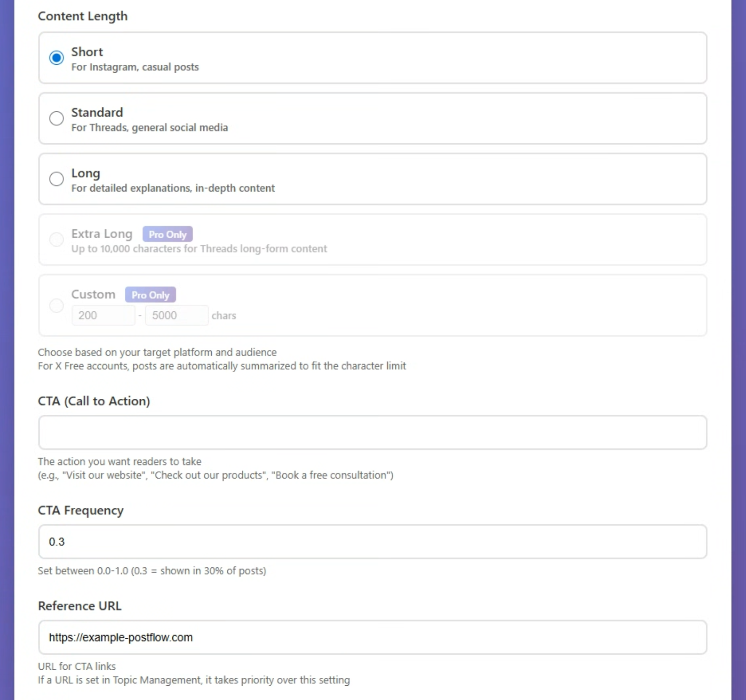
Task: Click the CTA Frequency field showing 0.3
Action: pyautogui.click(x=372, y=542)
